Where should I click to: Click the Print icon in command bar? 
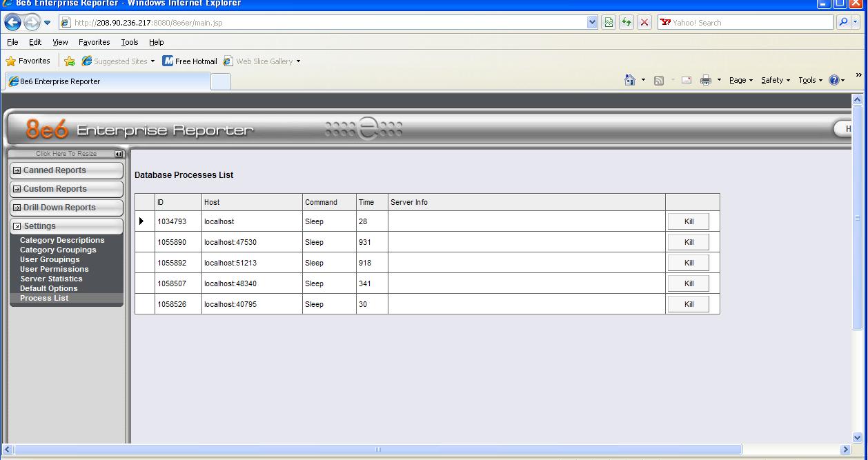(x=705, y=81)
